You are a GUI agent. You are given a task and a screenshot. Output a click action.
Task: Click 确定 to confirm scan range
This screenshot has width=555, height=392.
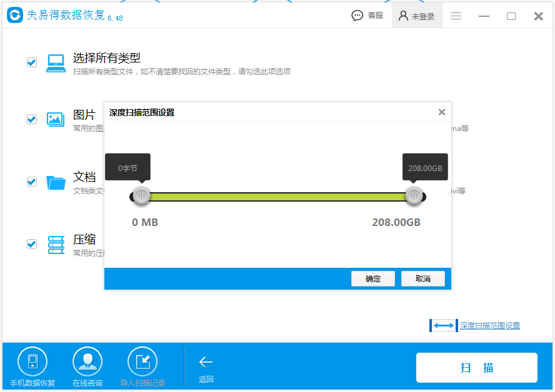(x=373, y=279)
